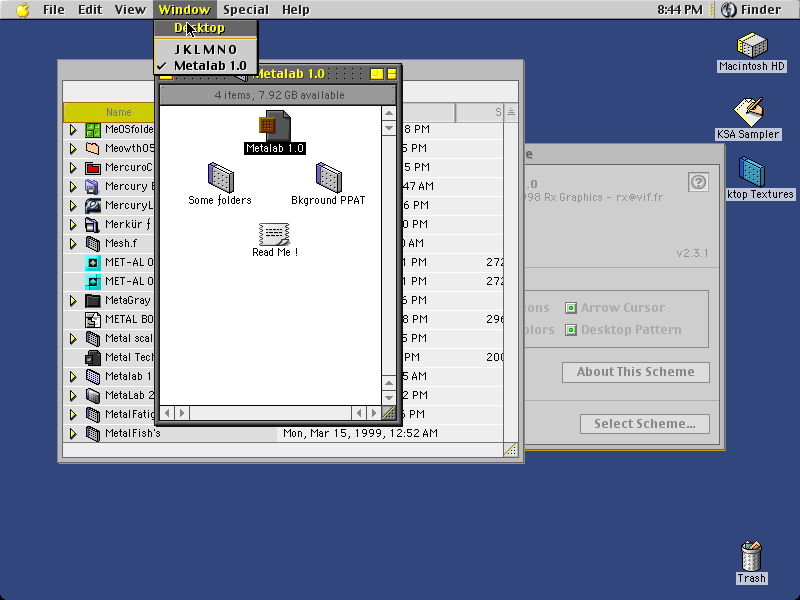Click the MetaGray folder icon

tap(93, 301)
